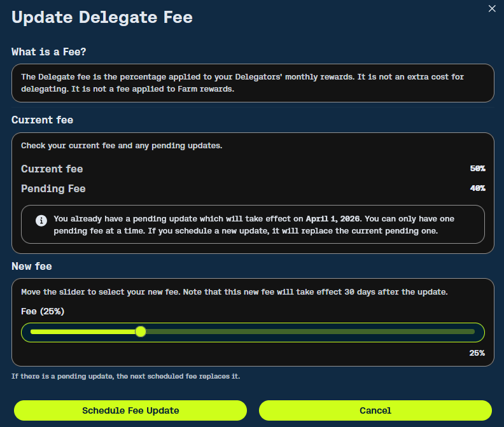The image size is (504, 427).
Task: Select the 50% current fee value
Action: click(477, 169)
